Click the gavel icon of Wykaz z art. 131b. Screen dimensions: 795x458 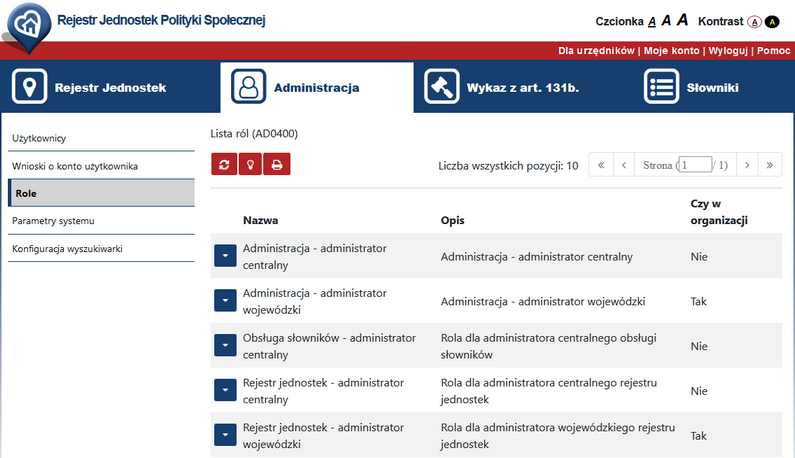(x=442, y=87)
